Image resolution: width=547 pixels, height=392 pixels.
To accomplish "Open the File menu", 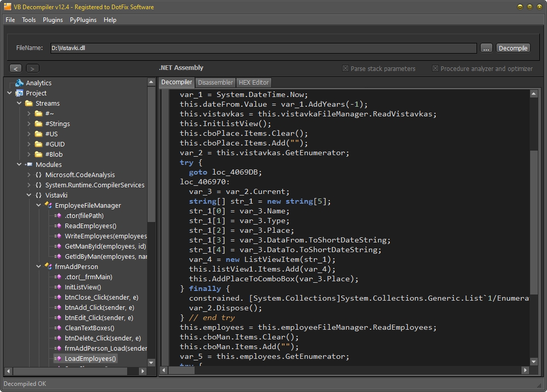I will tap(10, 20).
